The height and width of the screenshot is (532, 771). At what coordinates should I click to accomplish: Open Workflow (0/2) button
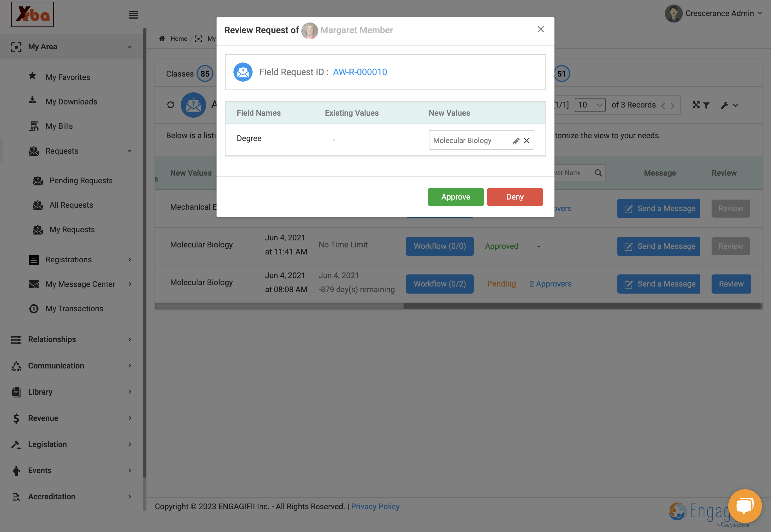point(440,284)
